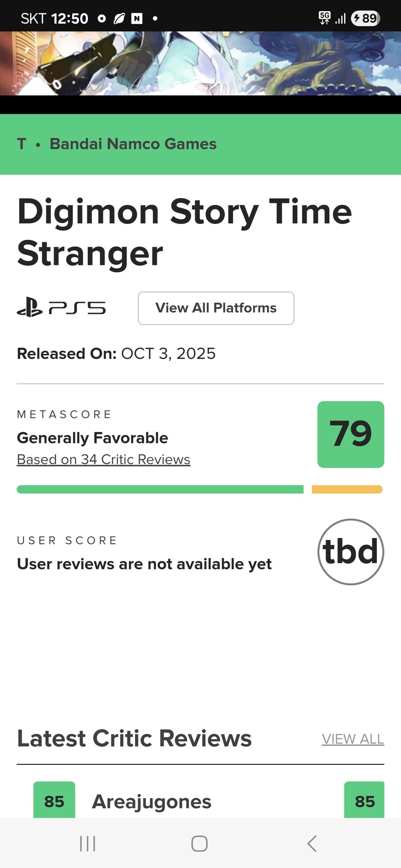The height and width of the screenshot is (868, 401).
Task: Tap the green positive reviews bar segment
Action: pos(160,490)
